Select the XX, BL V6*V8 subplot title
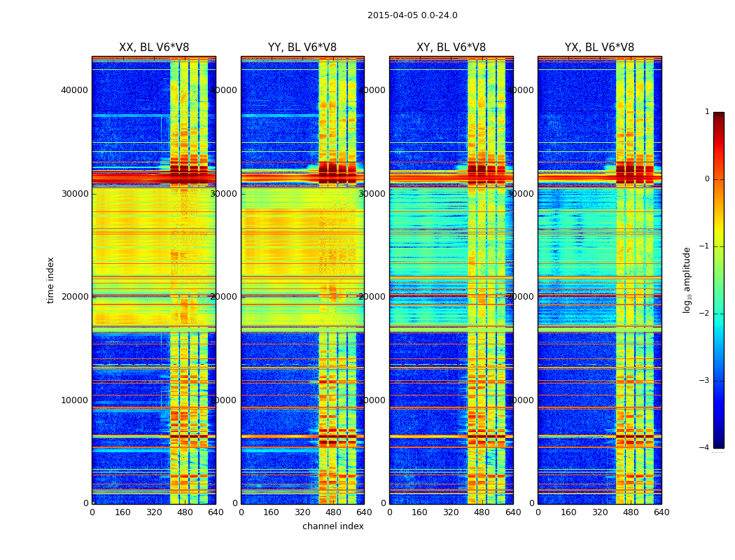 tap(153, 48)
